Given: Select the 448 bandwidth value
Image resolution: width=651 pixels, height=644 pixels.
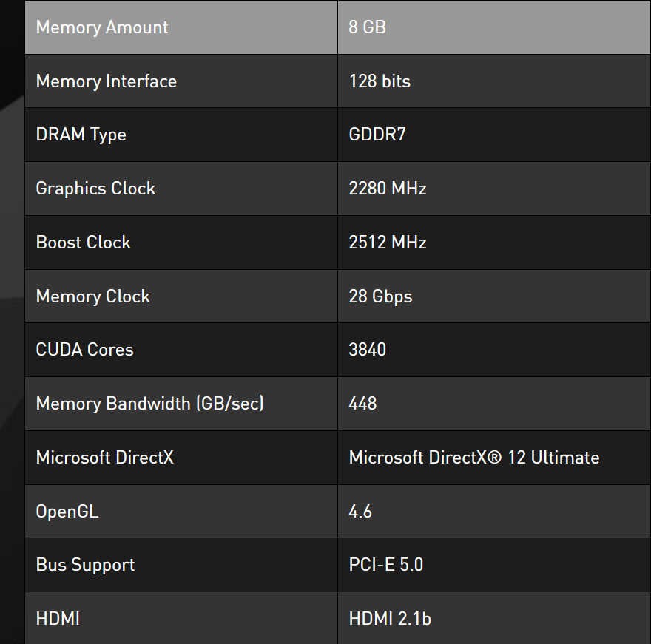Looking at the screenshot, I should click(363, 404).
